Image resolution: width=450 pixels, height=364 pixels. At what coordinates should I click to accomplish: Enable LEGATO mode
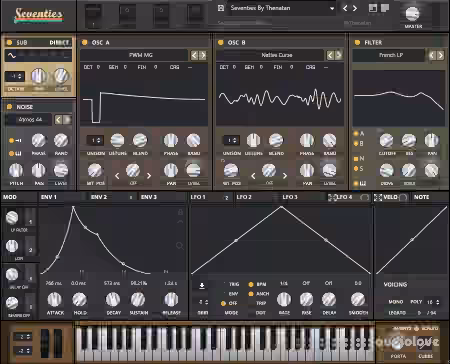(397, 313)
